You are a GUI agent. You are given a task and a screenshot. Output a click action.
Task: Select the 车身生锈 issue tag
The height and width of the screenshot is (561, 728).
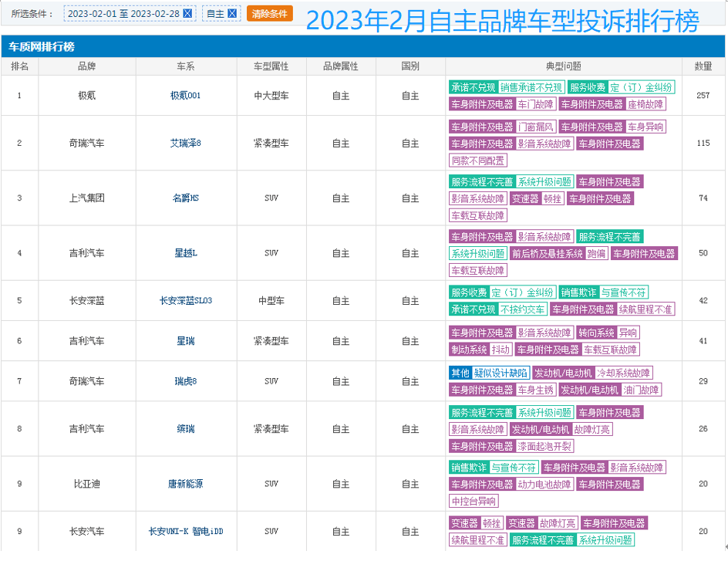coord(535,390)
